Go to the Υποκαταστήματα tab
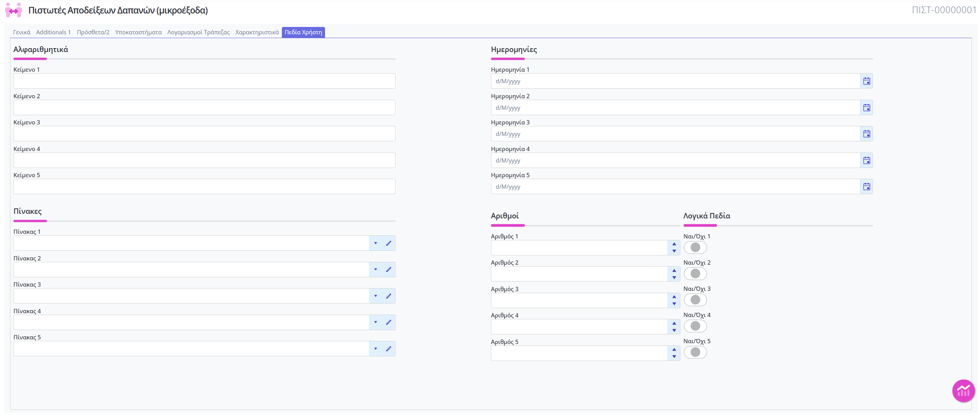Image resolution: width=980 pixels, height=416 pixels. 138,32
